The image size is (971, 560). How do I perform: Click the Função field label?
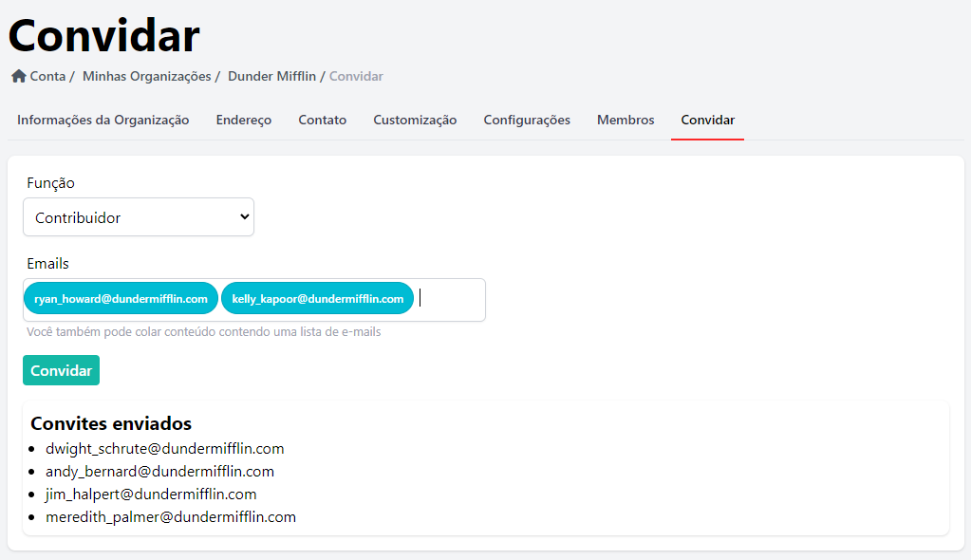pos(50,183)
